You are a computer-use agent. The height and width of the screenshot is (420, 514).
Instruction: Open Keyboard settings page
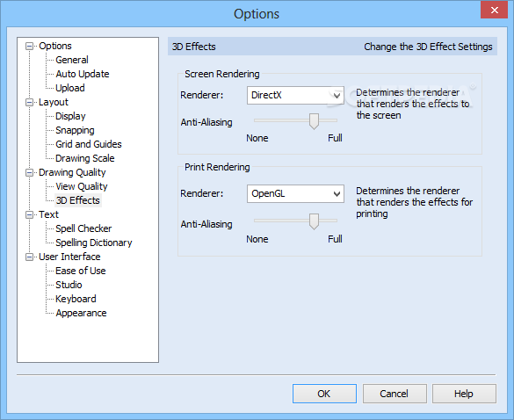(x=76, y=299)
